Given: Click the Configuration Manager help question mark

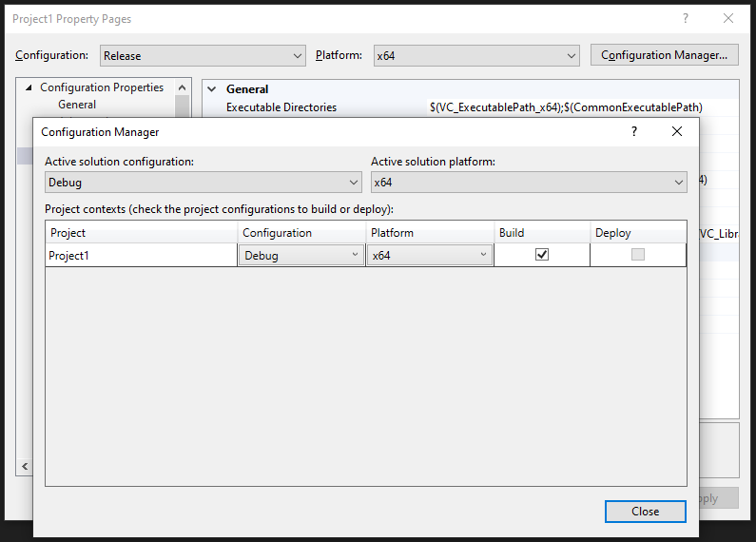Looking at the screenshot, I should pos(634,132).
